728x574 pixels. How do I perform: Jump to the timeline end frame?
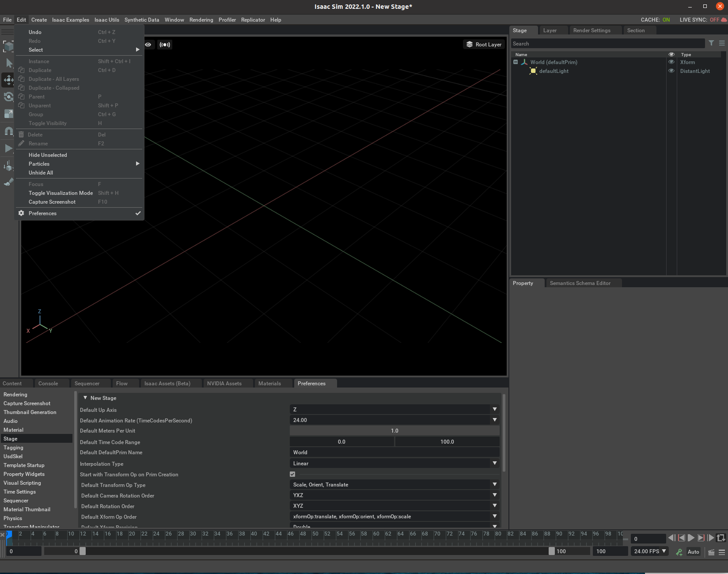coord(711,538)
